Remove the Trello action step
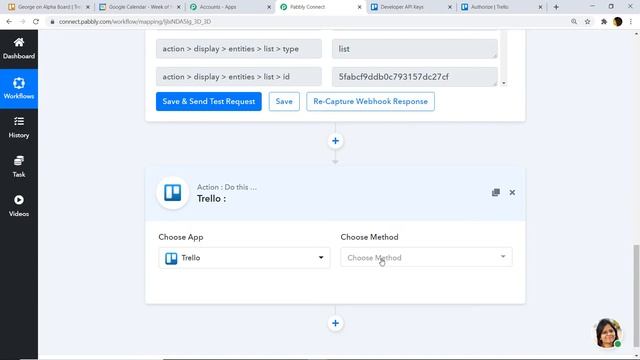This screenshot has height=360, width=640. point(512,193)
